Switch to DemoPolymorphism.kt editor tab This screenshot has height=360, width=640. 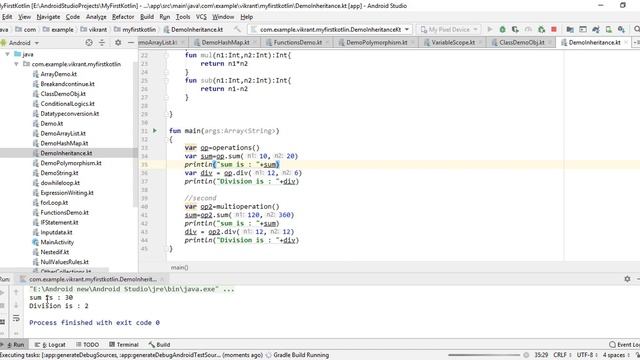(x=376, y=42)
